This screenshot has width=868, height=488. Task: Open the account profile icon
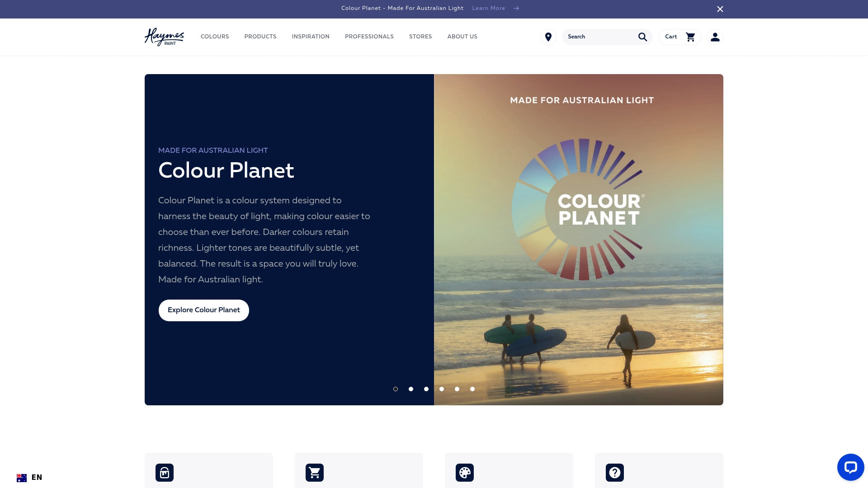tap(715, 37)
